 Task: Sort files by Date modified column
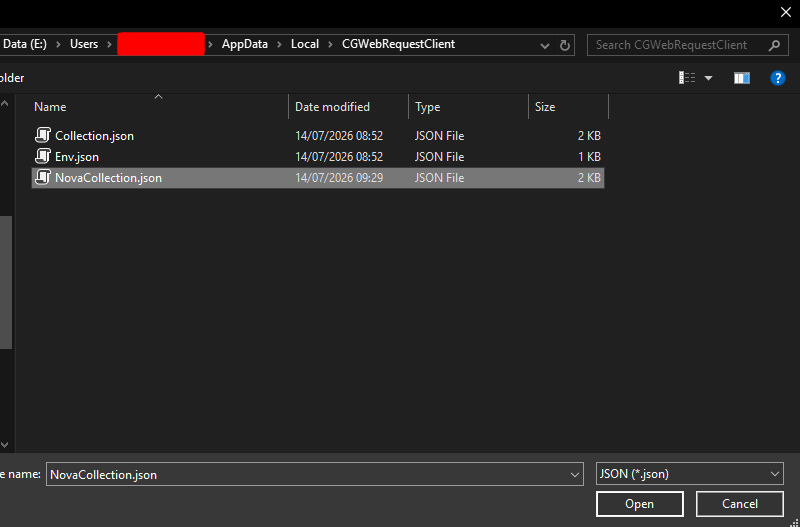[332, 107]
